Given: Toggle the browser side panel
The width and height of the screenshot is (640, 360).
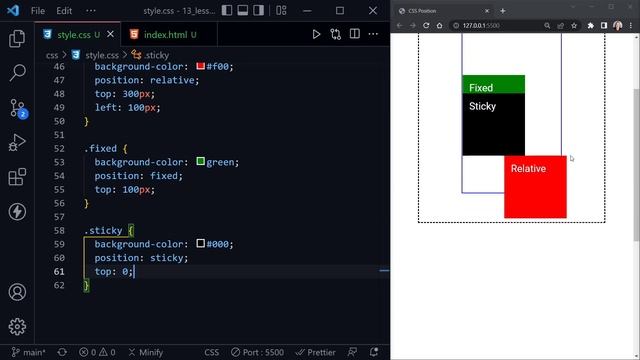Looking at the screenshot, I should pos(604,26).
